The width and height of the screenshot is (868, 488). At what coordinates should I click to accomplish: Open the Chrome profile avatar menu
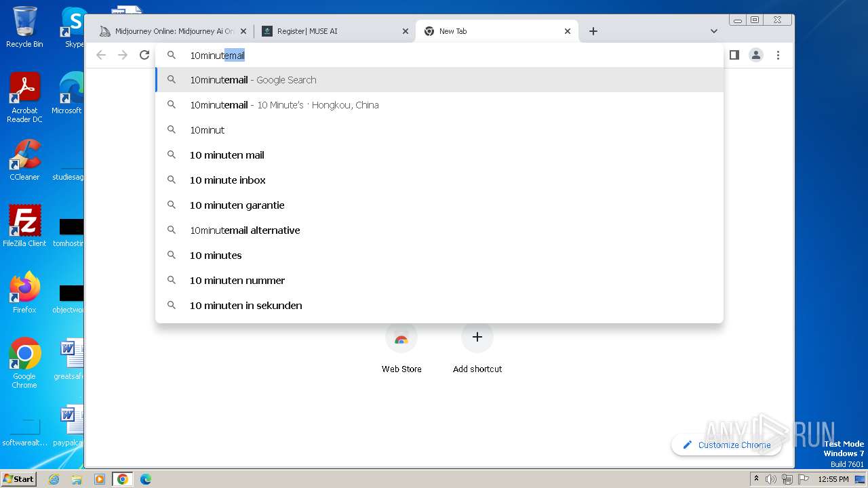tap(756, 55)
